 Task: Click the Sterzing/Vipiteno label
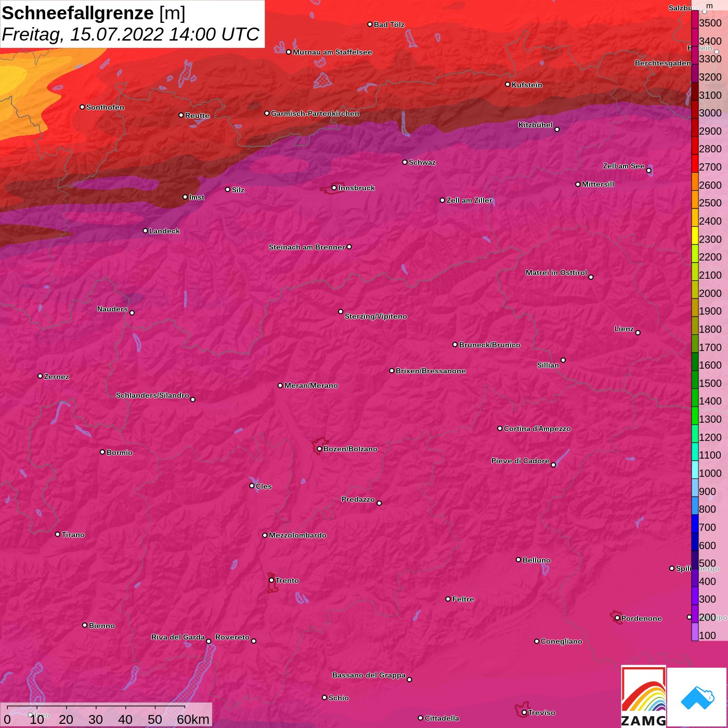[x=376, y=316]
